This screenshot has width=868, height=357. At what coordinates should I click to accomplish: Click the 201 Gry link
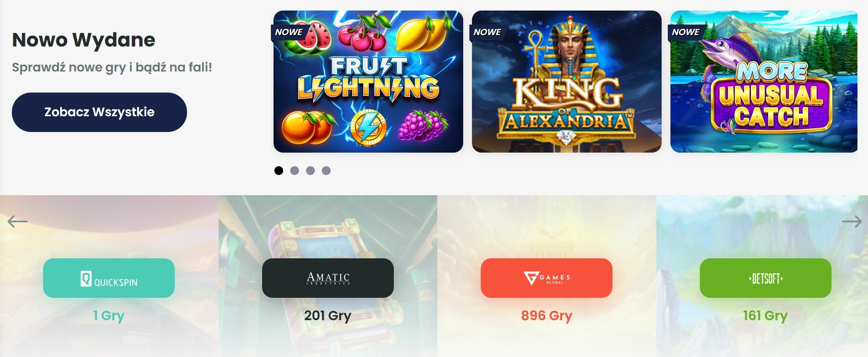click(328, 316)
